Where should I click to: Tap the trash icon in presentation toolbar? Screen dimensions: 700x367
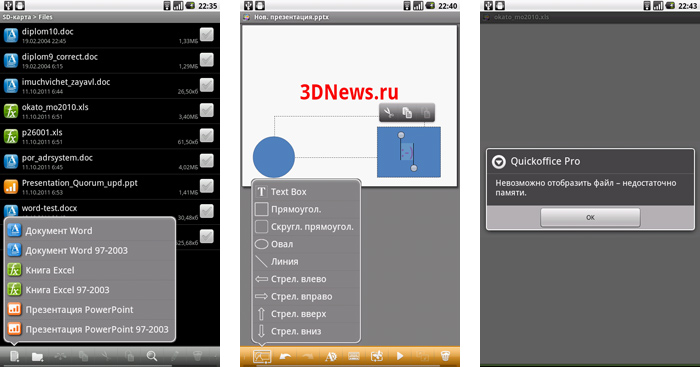[x=445, y=356]
